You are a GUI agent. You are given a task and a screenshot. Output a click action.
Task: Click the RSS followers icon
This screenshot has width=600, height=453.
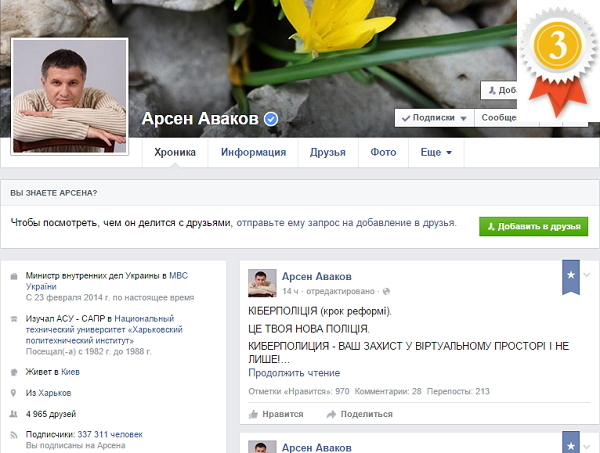14,435
